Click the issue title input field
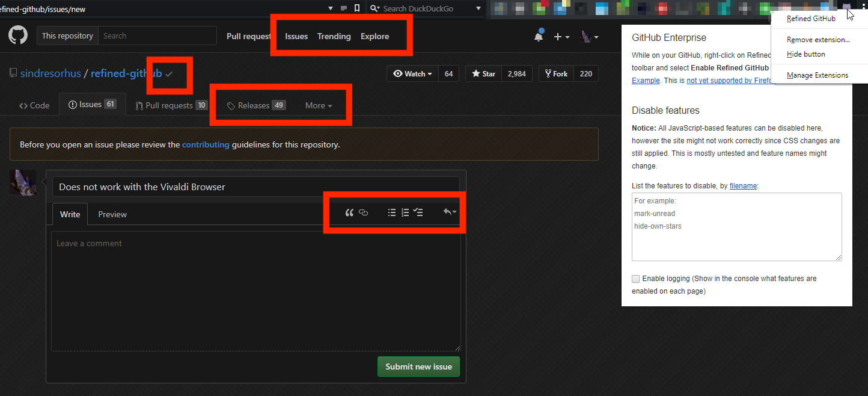The image size is (868, 396). tap(255, 187)
